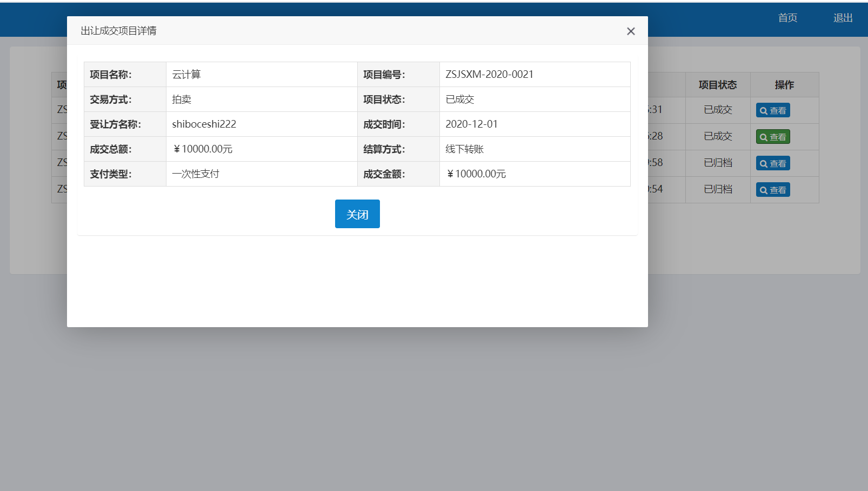Select project number ZSJSXM-2020-0021

click(x=489, y=75)
